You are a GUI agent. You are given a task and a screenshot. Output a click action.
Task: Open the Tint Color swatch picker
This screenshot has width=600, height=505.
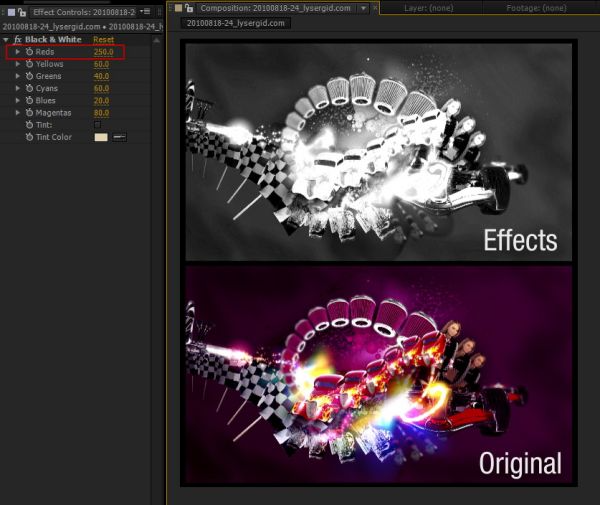click(x=101, y=137)
